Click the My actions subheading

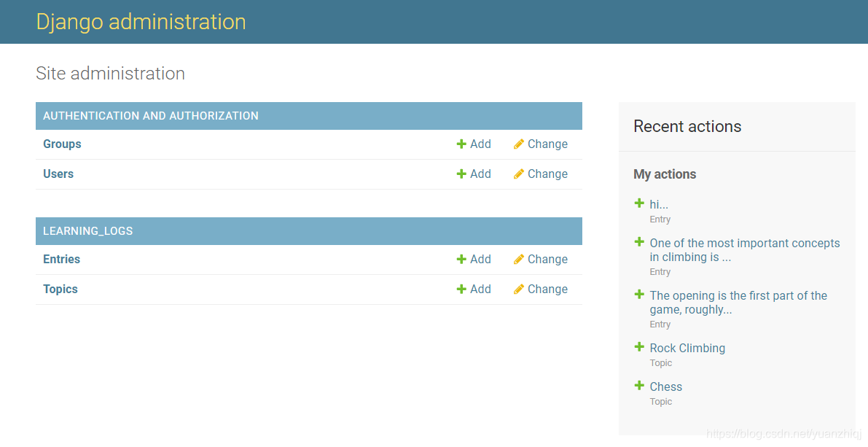665,174
